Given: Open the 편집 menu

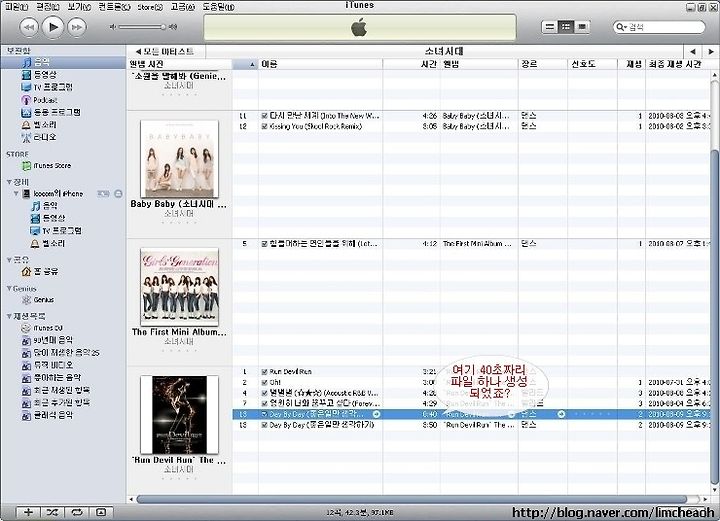Looking at the screenshot, I should pyautogui.click(x=48, y=7).
